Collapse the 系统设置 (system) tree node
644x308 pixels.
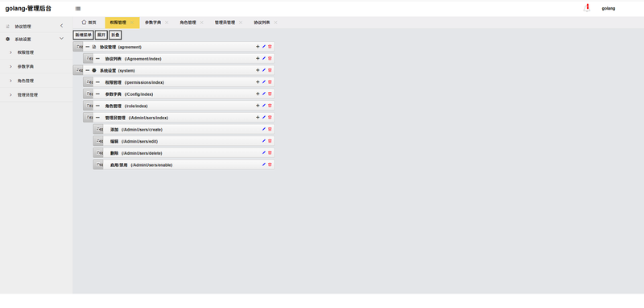point(88,70)
